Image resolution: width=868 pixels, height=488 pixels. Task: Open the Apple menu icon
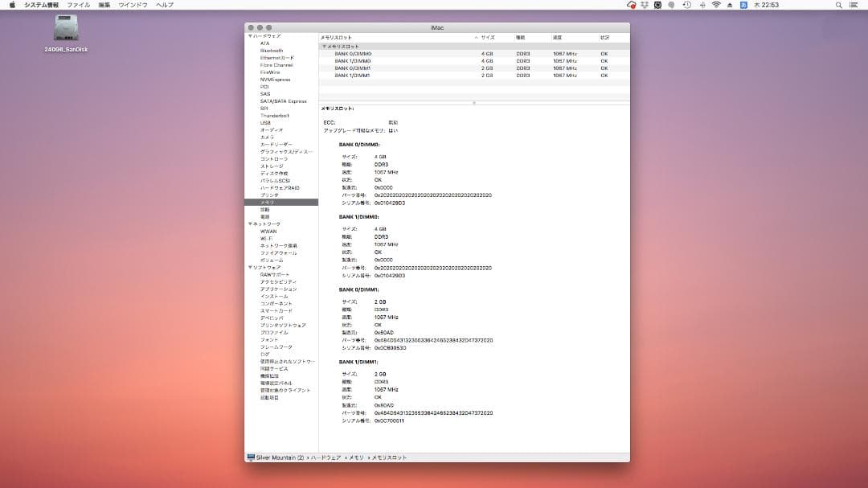point(13,5)
